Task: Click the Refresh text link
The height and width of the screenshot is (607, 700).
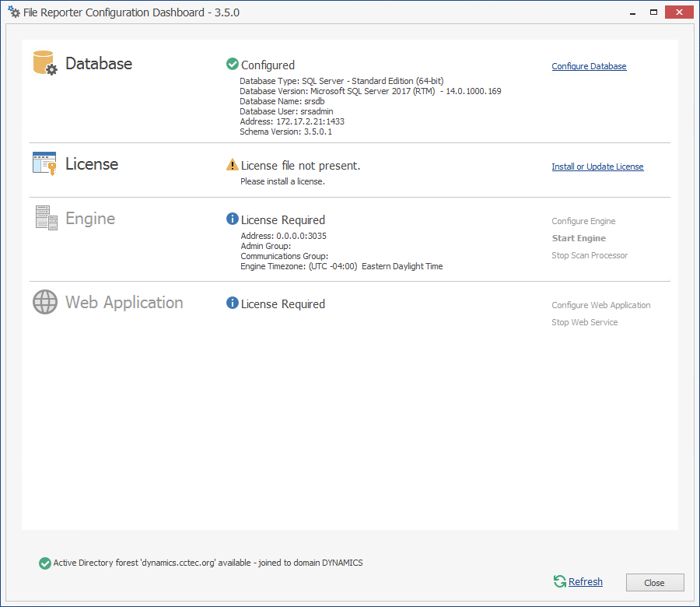Action: 586,581
